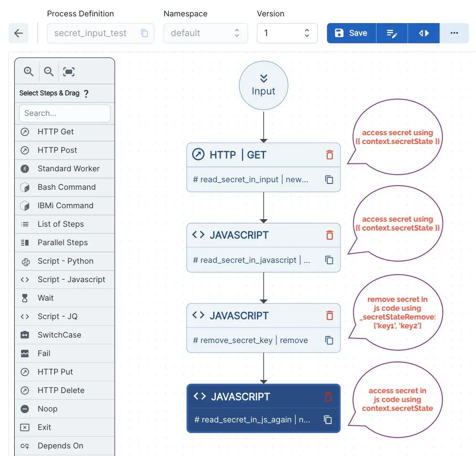Click the fit-to-screen icon
The width and height of the screenshot is (476, 456).
[69, 72]
